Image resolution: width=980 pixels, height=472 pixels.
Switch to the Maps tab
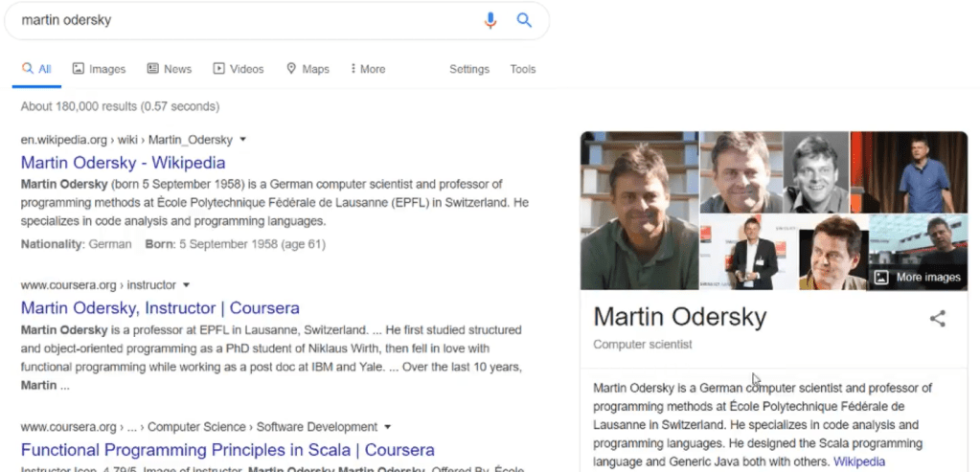pos(308,69)
